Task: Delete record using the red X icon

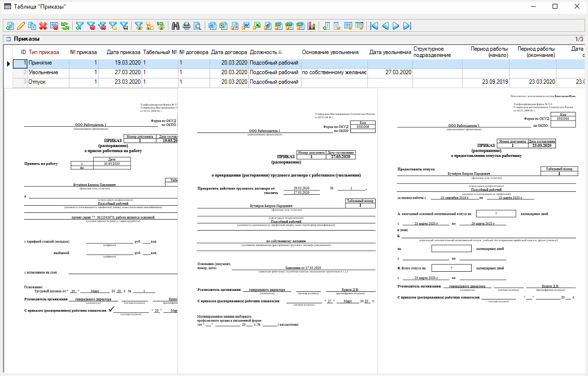Action: tap(43, 26)
